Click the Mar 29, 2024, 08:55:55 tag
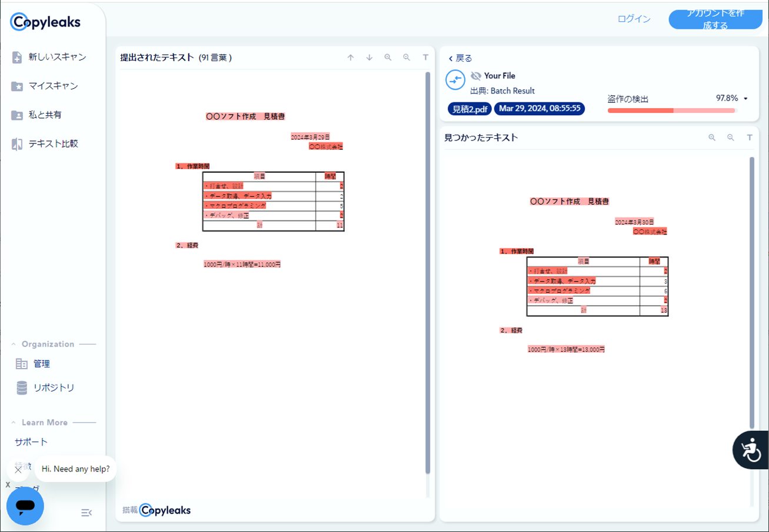The width and height of the screenshot is (769, 532). pos(540,109)
